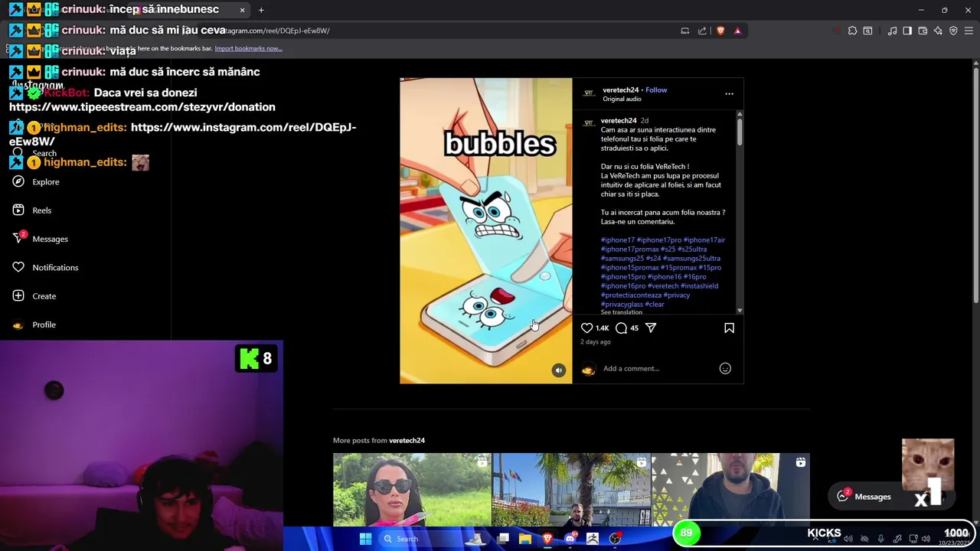Click the Instagram reel URL in the address bar

pos(277,31)
